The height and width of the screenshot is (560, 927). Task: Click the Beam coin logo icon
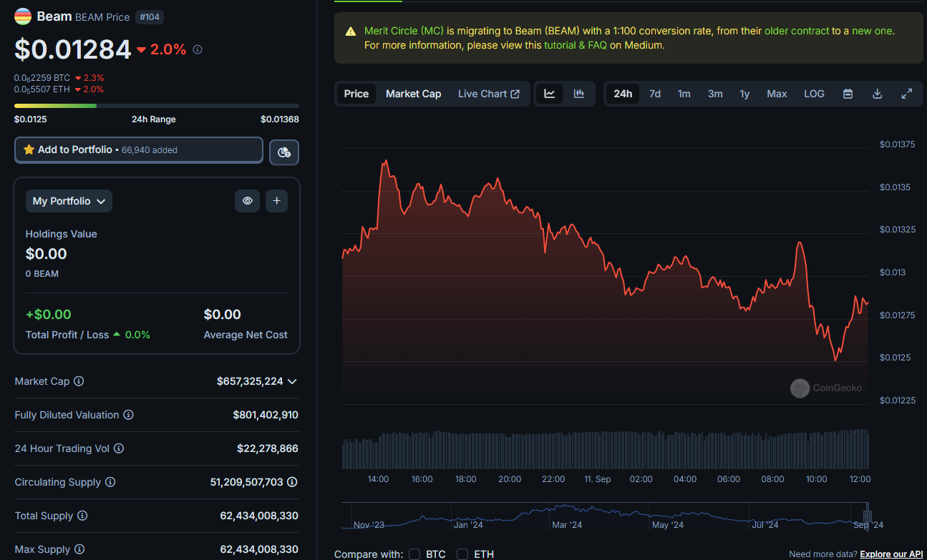tap(23, 16)
